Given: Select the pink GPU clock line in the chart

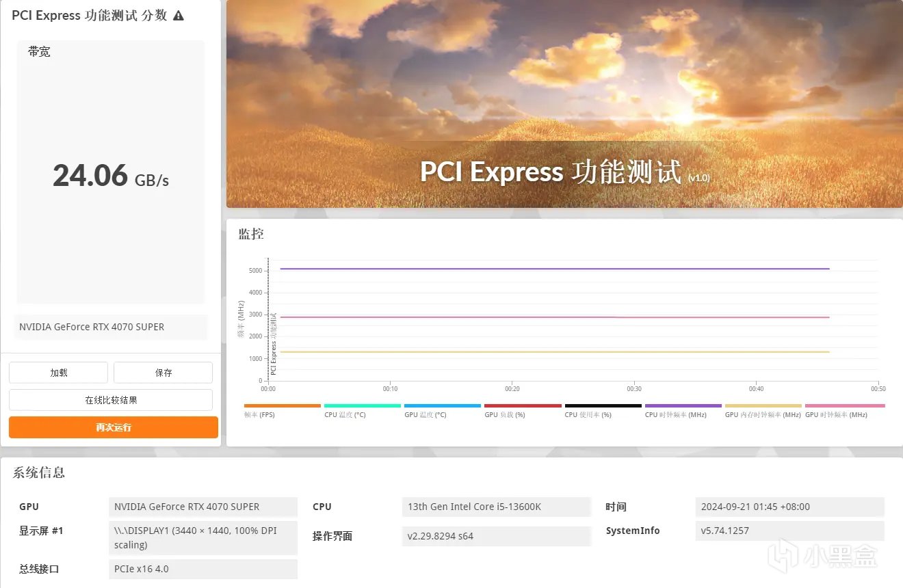Looking at the screenshot, I should pos(554,317).
